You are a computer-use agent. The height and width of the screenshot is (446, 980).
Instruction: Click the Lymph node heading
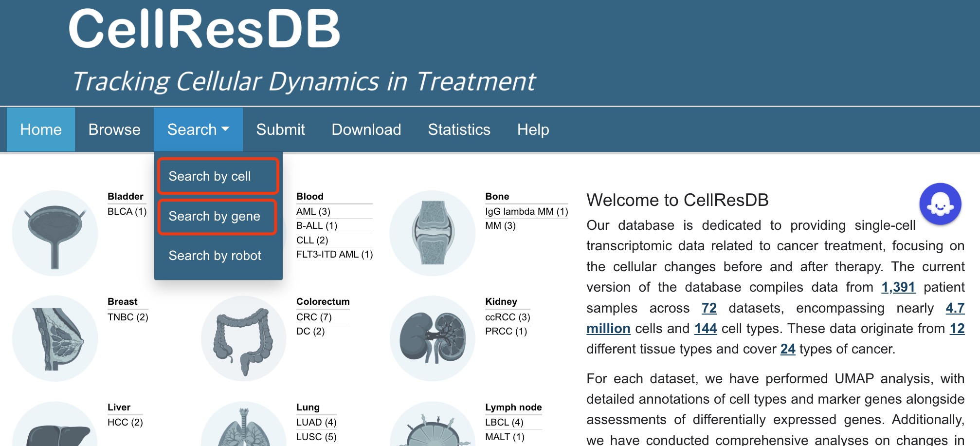click(513, 407)
